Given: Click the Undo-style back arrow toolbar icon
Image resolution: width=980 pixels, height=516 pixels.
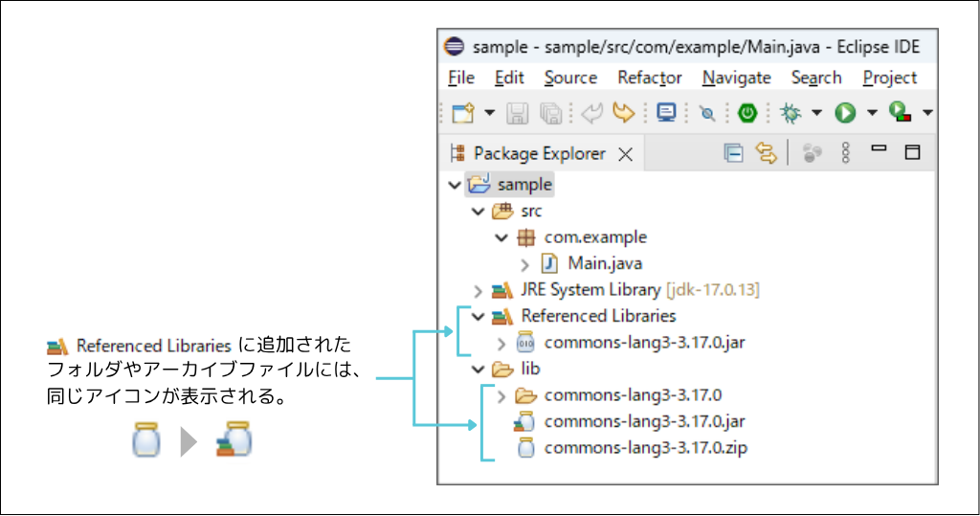Looking at the screenshot, I should (x=591, y=113).
